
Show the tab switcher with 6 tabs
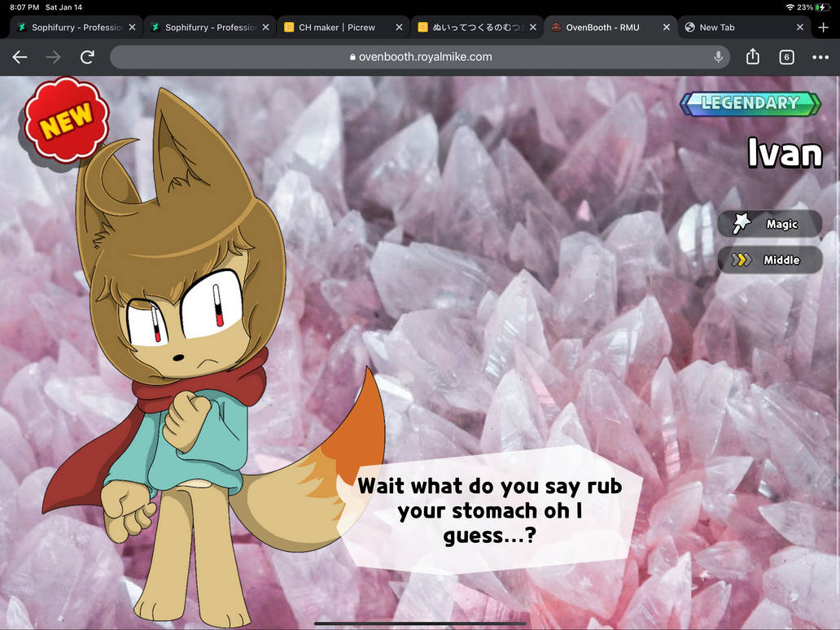[x=786, y=57]
